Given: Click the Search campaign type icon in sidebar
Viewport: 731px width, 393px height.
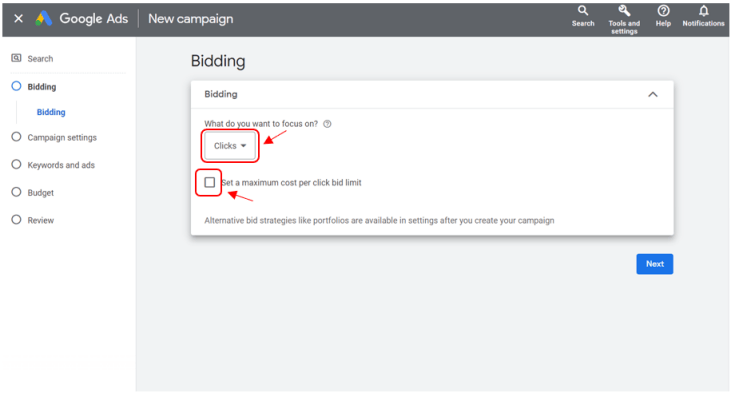Looking at the screenshot, I should (16, 58).
